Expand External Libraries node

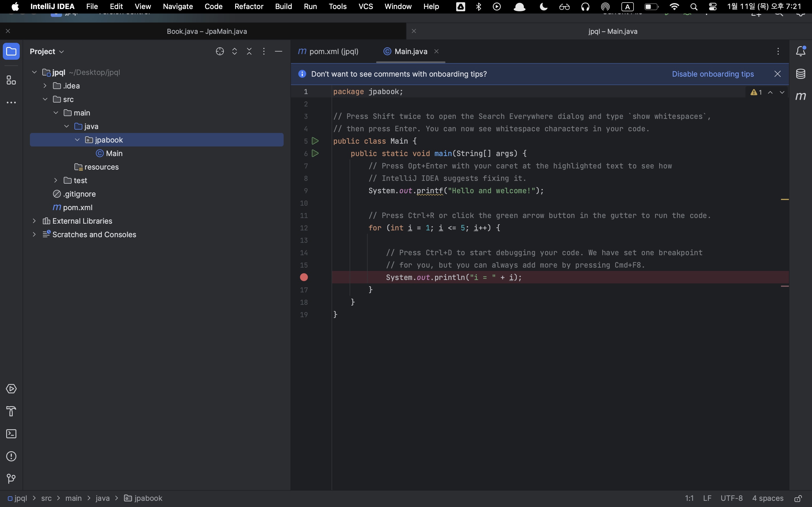34,221
